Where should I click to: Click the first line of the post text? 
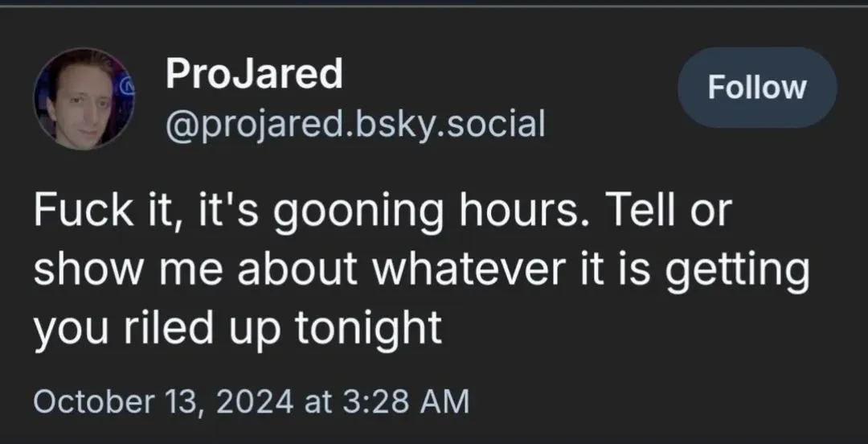click(x=383, y=212)
